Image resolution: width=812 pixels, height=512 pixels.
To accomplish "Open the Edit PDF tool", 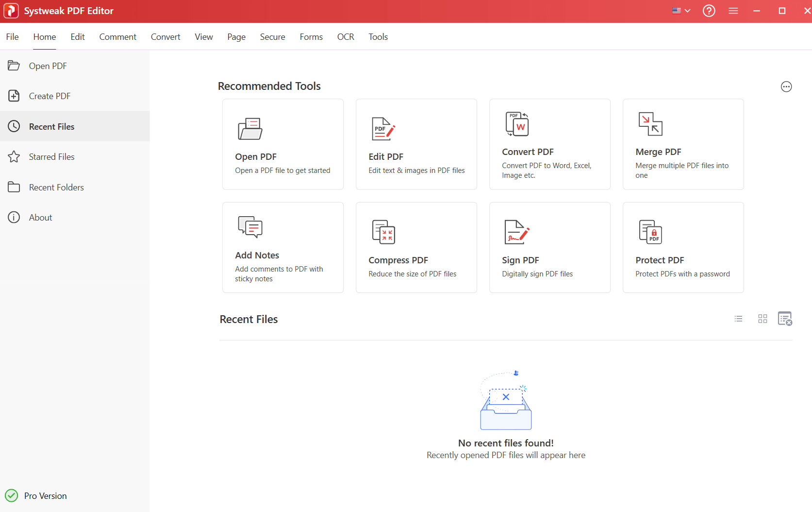I will (x=416, y=144).
